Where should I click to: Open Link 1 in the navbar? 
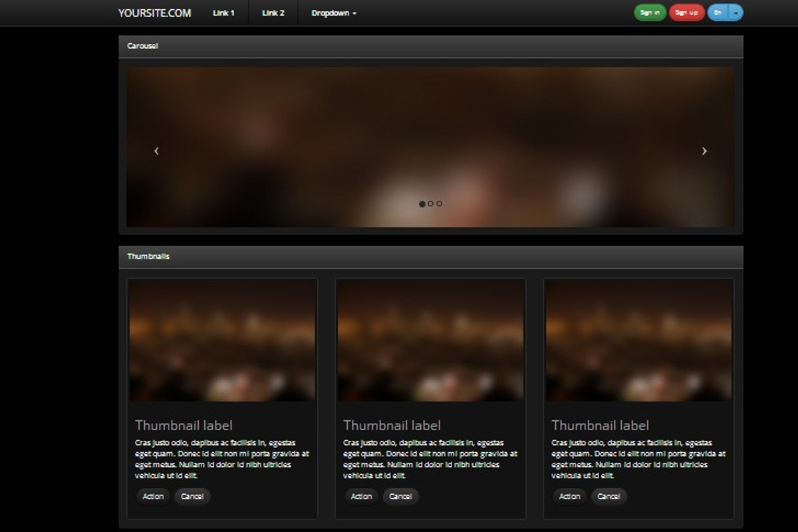(223, 13)
